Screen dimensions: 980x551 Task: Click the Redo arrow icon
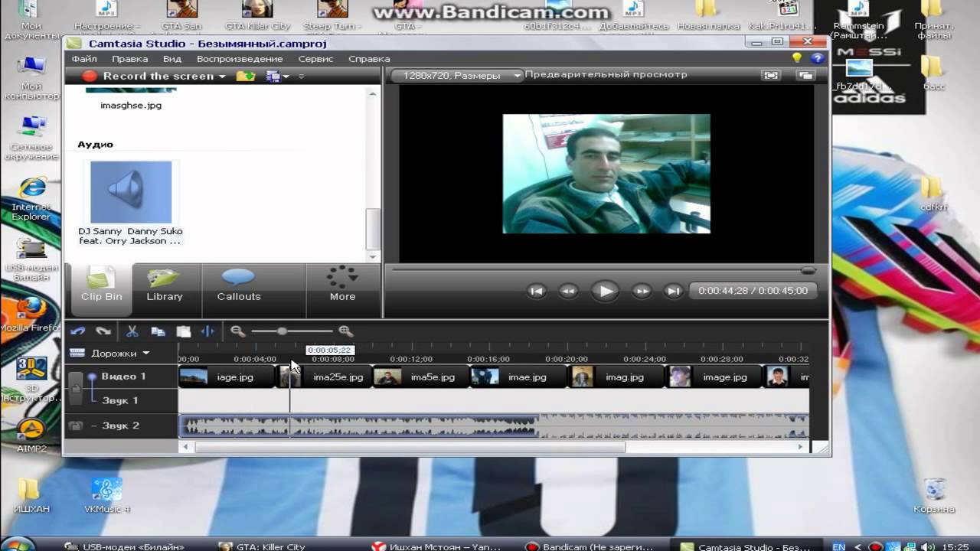click(x=103, y=331)
